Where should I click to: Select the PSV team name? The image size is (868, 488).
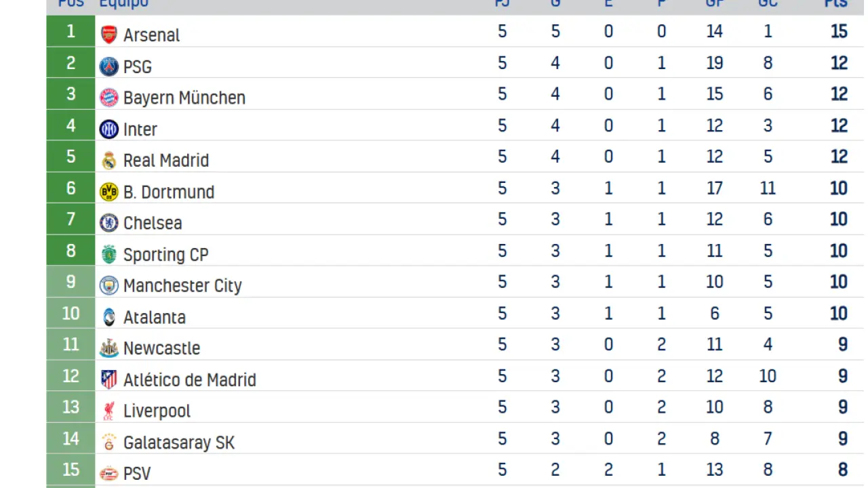(137, 473)
